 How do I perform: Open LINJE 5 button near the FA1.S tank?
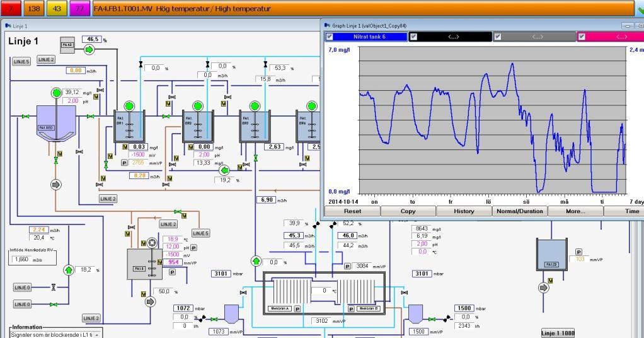point(200,233)
